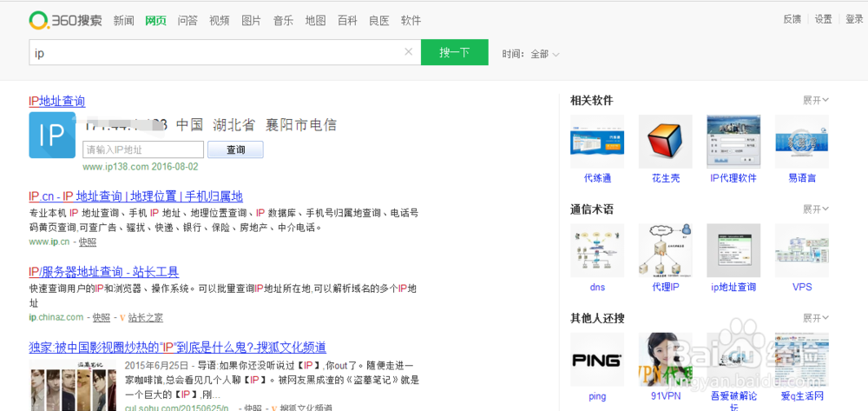868x411 pixels.
Task: Open the PING logo thumbnail
Action: pos(597,360)
